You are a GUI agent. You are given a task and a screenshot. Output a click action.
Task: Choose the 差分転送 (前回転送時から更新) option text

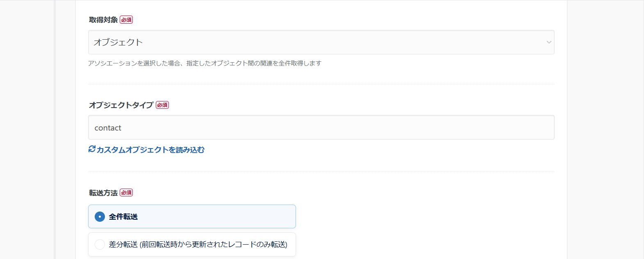[198, 244]
